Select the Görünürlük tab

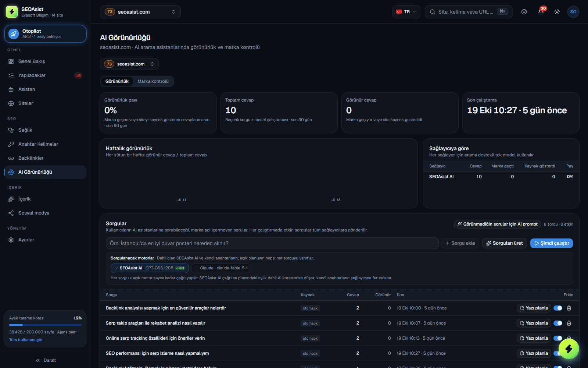tap(117, 81)
